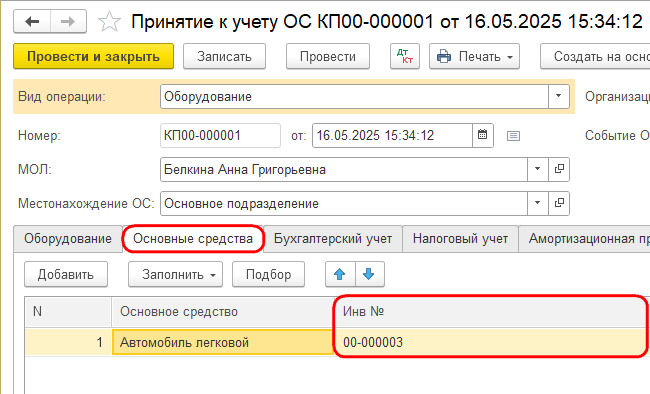This screenshot has height=394, width=650.
Task: Click the date field 16.05.2025 15:34:12
Action: click(x=392, y=135)
